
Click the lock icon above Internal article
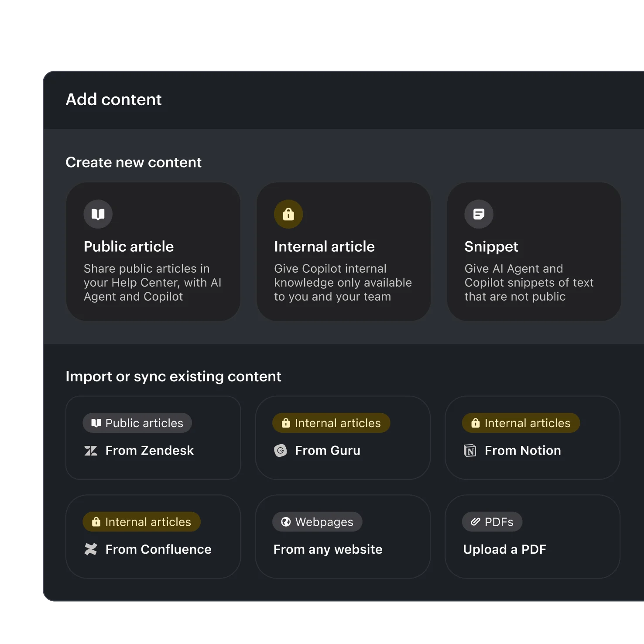click(x=288, y=214)
